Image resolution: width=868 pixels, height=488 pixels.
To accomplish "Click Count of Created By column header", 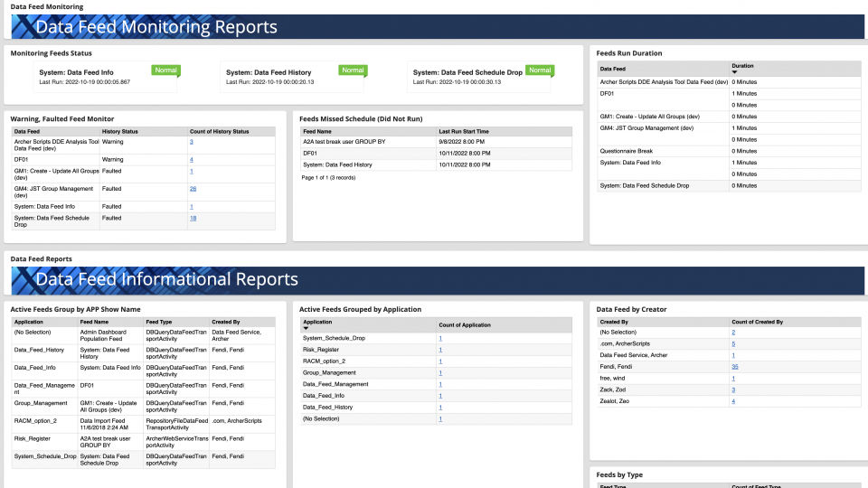I will (758, 322).
